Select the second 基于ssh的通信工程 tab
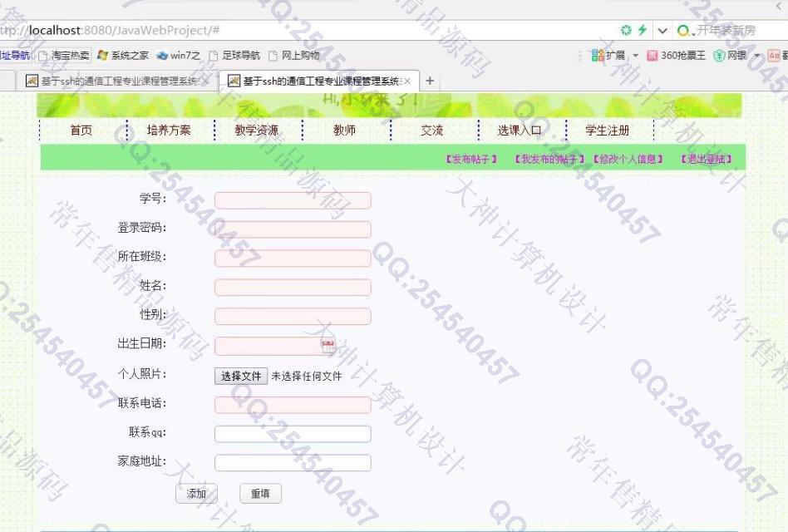 pyautogui.click(x=319, y=81)
